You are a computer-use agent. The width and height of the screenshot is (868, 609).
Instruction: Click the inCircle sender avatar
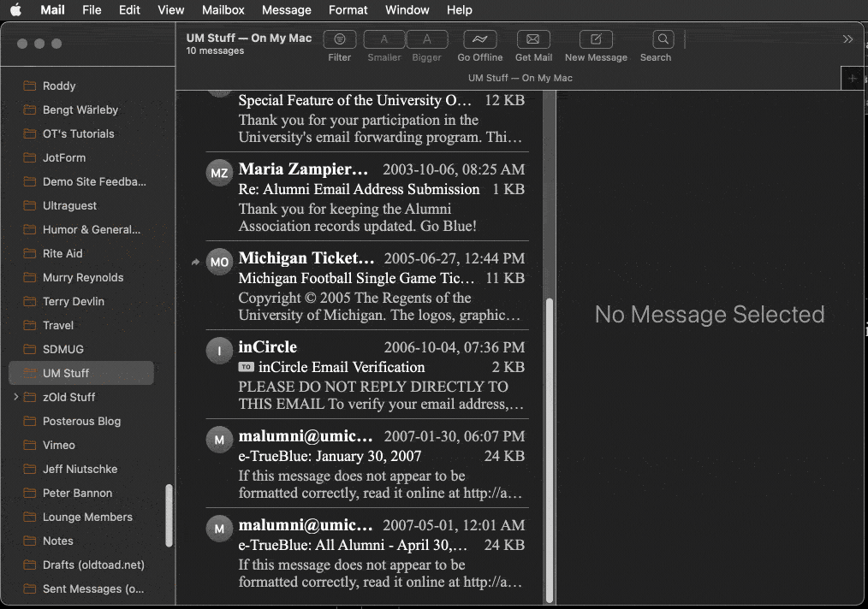(x=219, y=351)
